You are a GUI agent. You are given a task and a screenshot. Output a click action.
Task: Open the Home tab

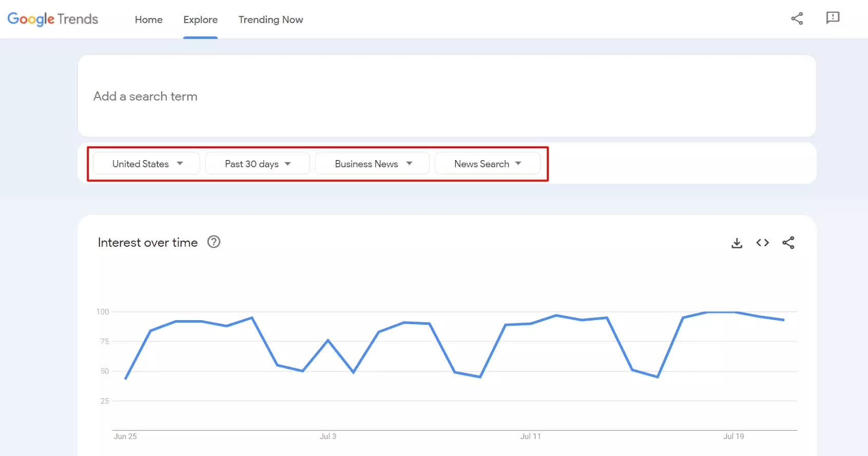pos(149,19)
